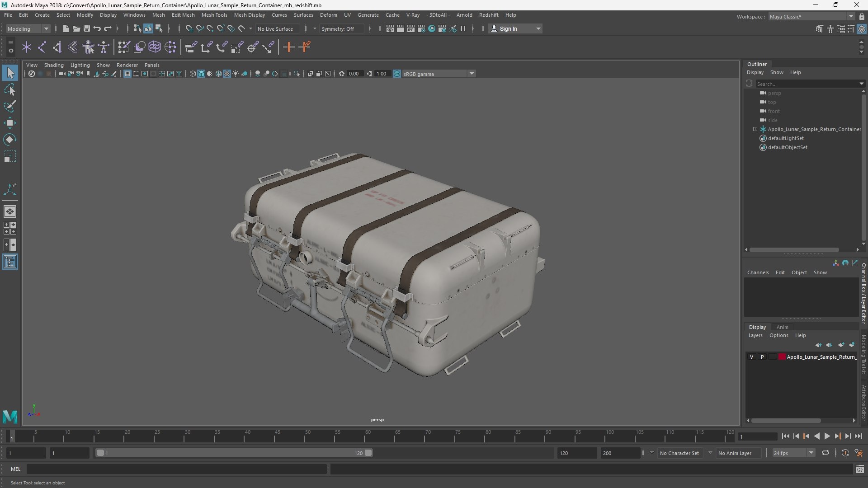Activate the Move tool
Screen dimensions: 868x488
10,123
